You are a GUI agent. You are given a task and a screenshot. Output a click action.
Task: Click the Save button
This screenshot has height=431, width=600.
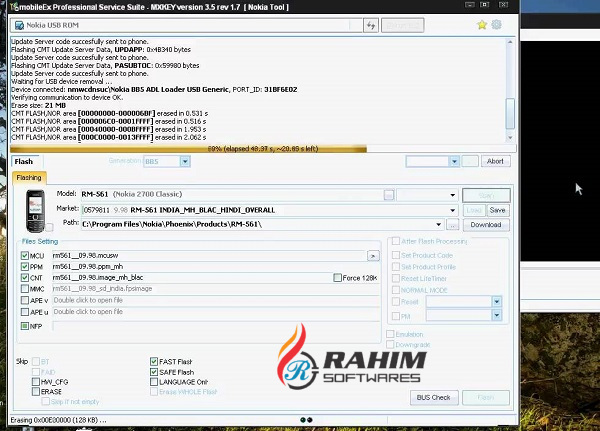(497, 210)
